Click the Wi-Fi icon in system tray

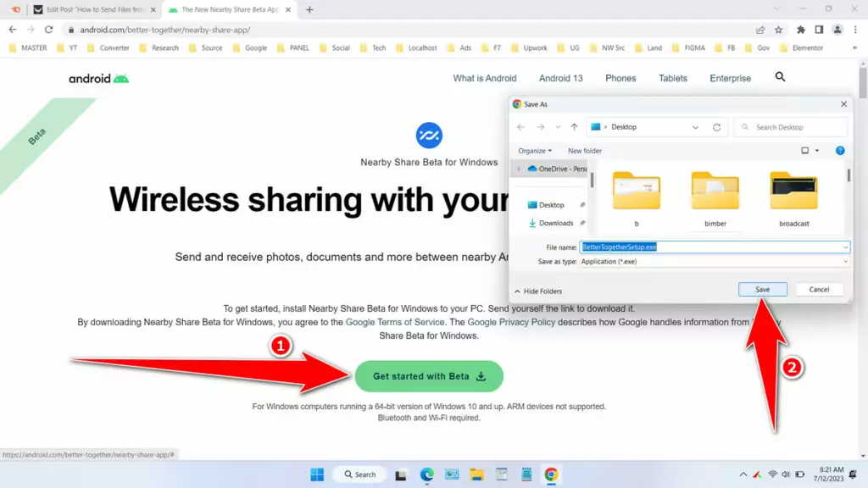[773, 474]
